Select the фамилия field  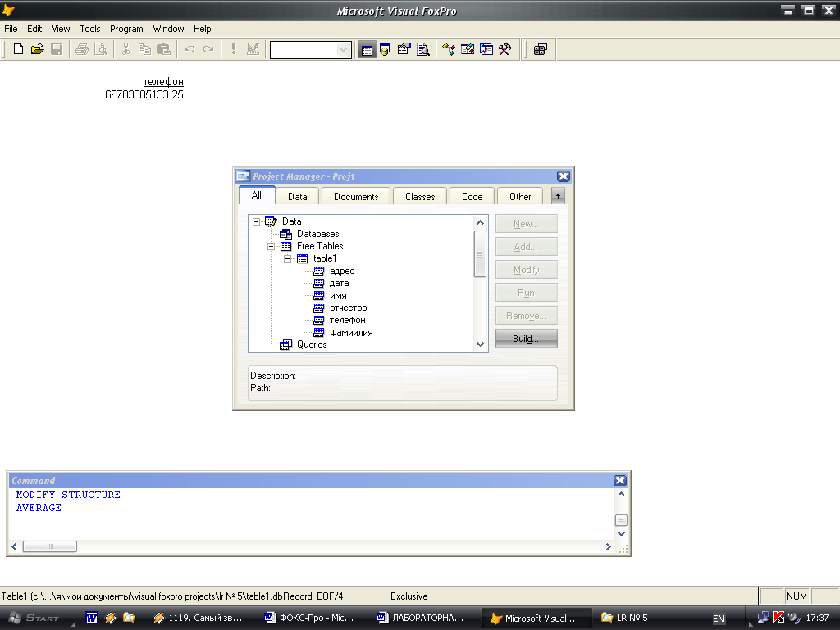pos(351,333)
